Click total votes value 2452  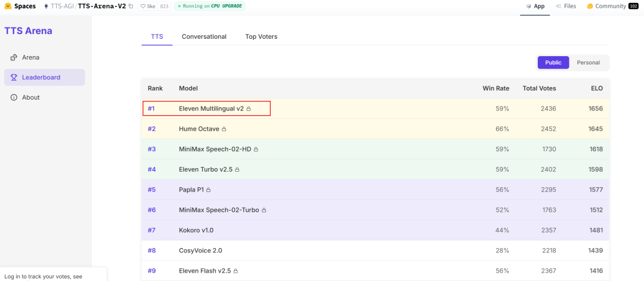549,129
